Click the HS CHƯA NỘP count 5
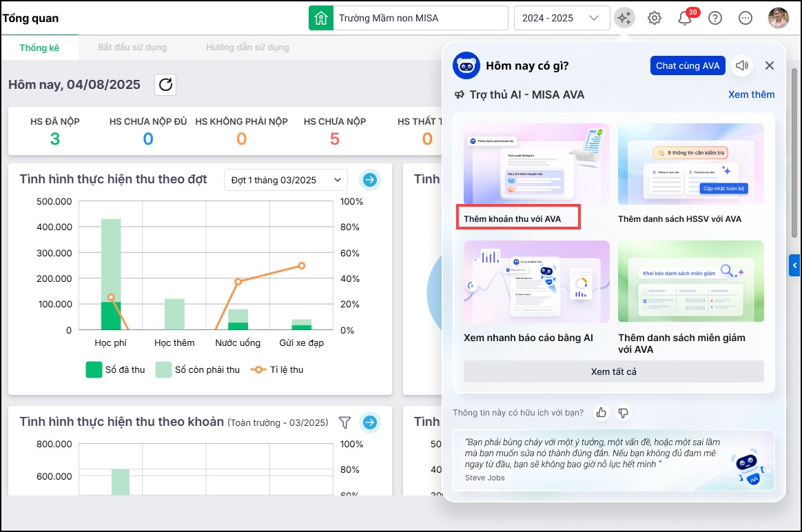 [334, 139]
